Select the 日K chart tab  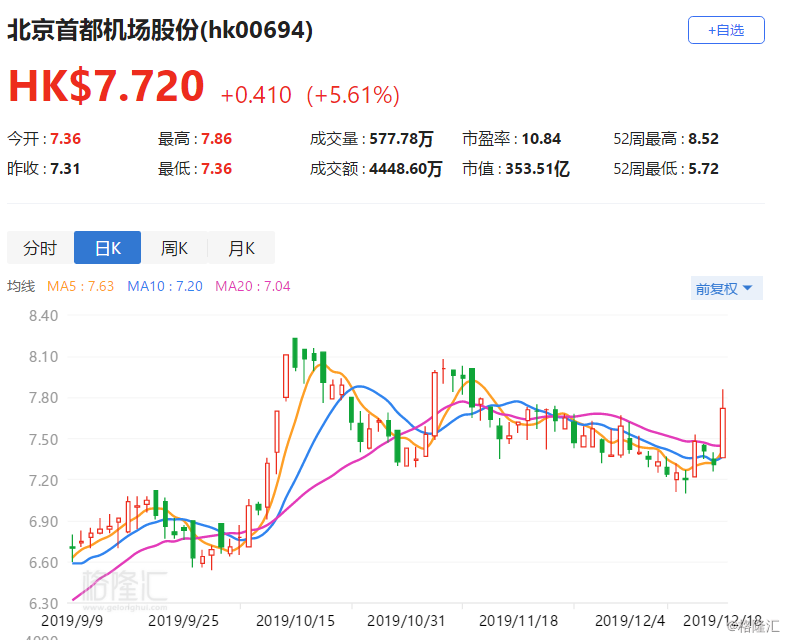click(107, 247)
